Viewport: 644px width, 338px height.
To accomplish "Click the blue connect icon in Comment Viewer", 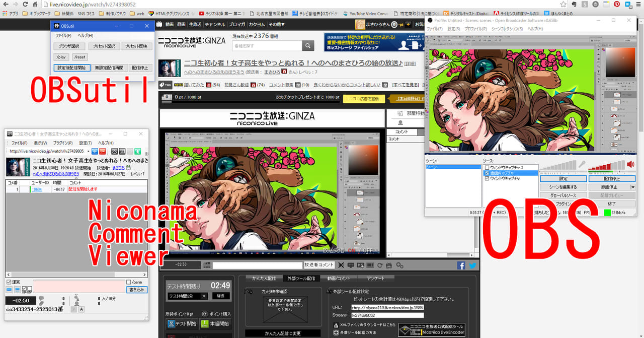I will coord(95,151).
